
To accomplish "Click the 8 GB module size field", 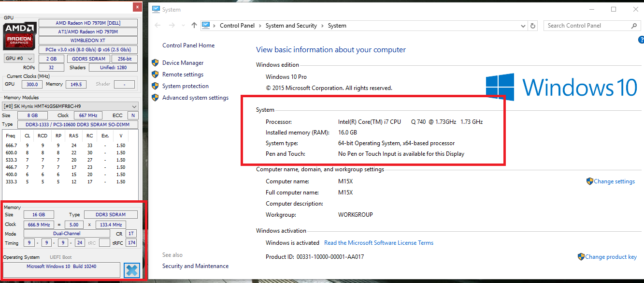I will (32, 116).
